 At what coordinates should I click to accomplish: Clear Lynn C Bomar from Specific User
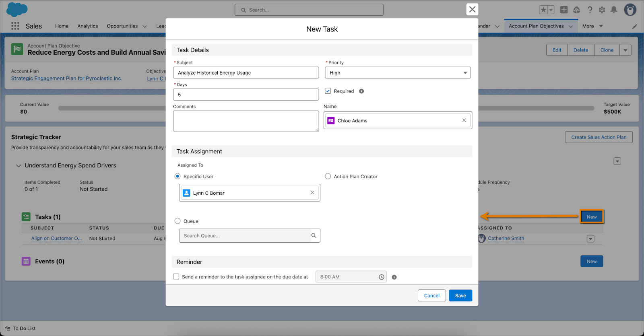tap(312, 193)
